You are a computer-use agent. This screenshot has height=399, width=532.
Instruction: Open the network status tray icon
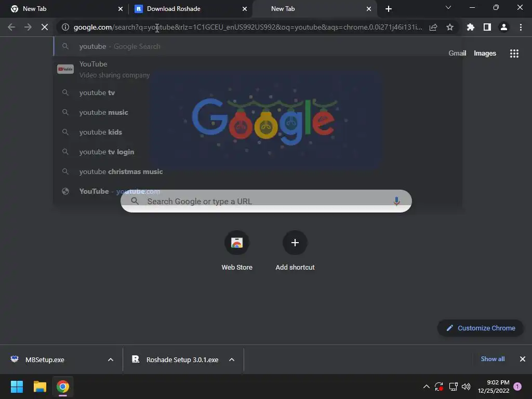pyautogui.click(x=453, y=387)
